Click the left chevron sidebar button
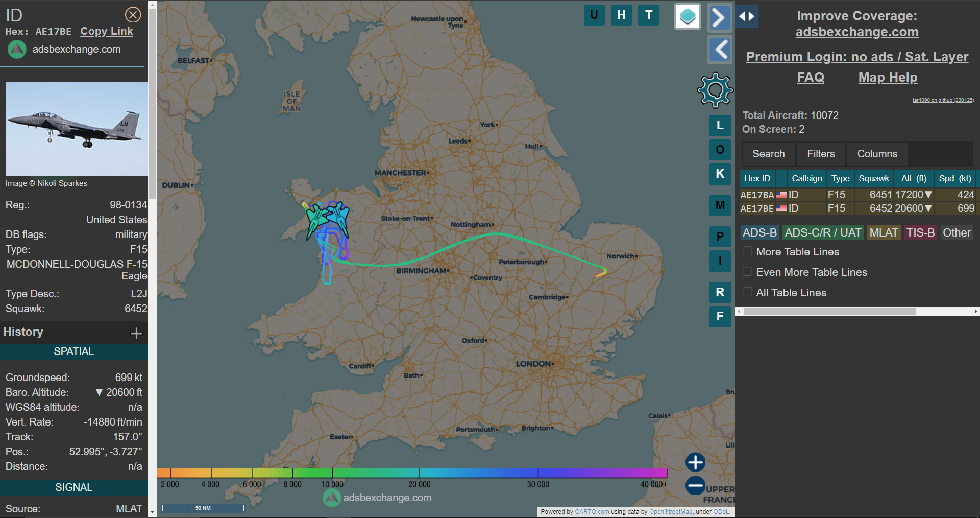This screenshot has width=980, height=518. 720,50
